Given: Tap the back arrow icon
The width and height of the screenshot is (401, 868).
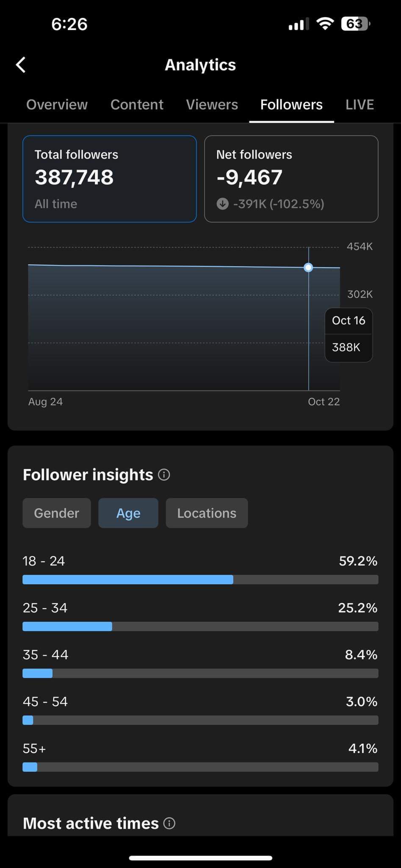Looking at the screenshot, I should (x=21, y=65).
